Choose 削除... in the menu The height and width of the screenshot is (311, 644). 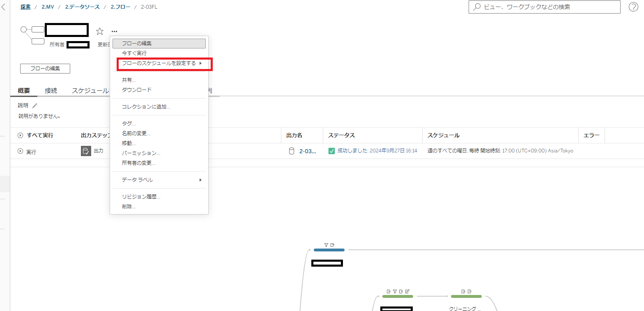coord(159,206)
